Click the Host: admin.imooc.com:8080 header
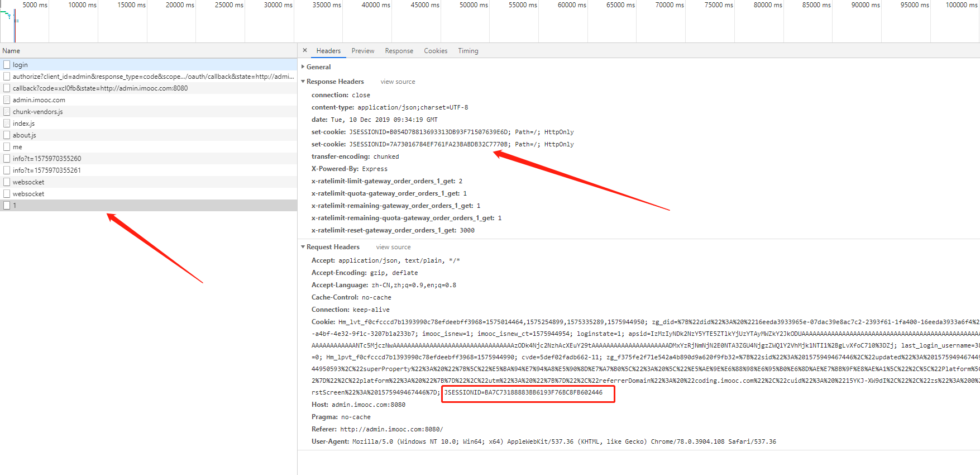This screenshot has width=980, height=475. (x=358, y=405)
